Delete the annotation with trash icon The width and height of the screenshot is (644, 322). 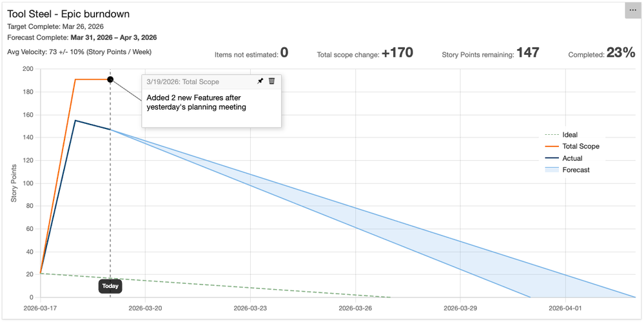(x=272, y=81)
